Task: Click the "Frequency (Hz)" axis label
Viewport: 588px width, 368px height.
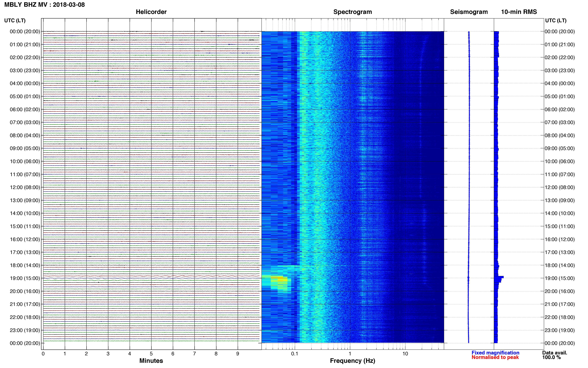Action: 352,361
